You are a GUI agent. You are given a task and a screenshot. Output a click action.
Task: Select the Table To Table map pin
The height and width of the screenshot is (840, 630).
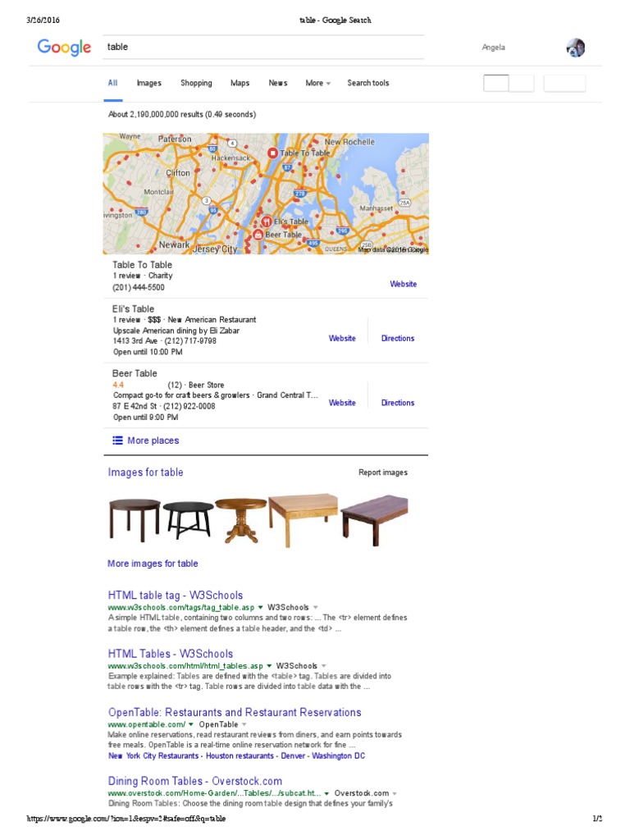coord(272,153)
